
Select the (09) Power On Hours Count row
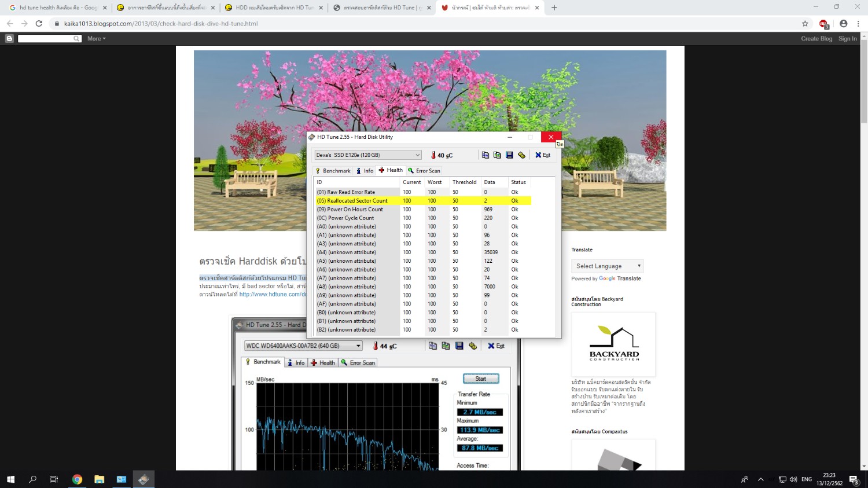pyautogui.click(x=423, y=210)
